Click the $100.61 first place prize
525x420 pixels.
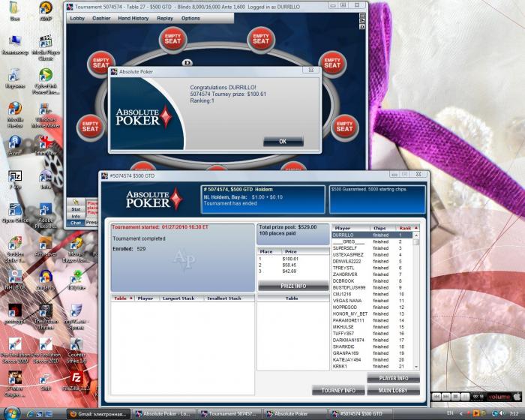tap(290, 259)
